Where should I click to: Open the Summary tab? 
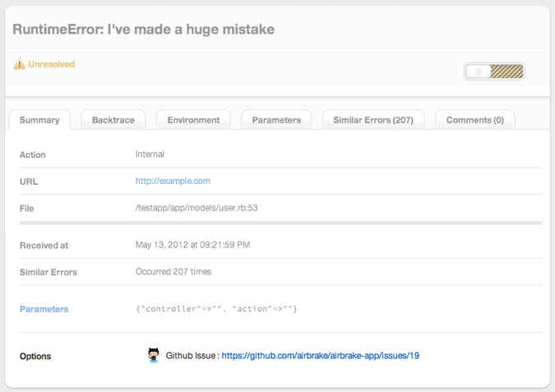(39, 120)
